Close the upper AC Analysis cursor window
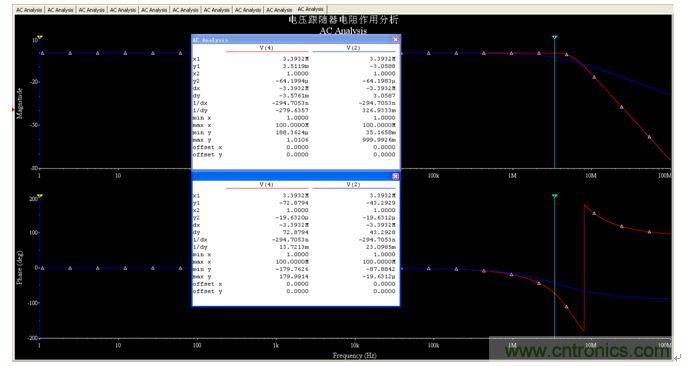This screenshot has width=689, height=366. coord(395,40)
